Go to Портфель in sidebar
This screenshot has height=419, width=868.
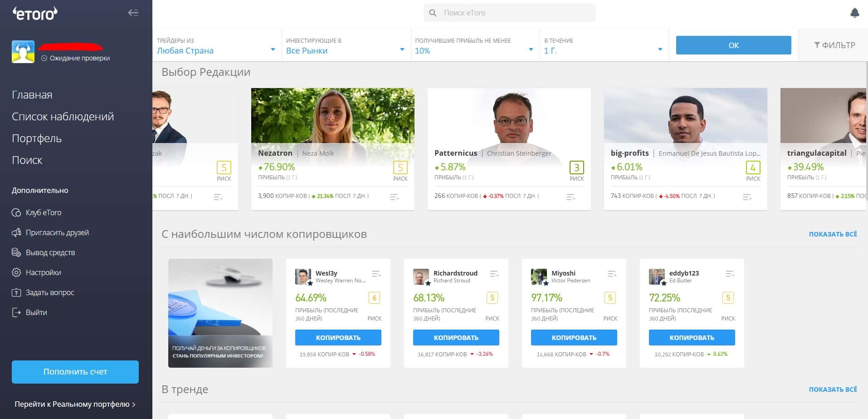click(x=37, y=138)
